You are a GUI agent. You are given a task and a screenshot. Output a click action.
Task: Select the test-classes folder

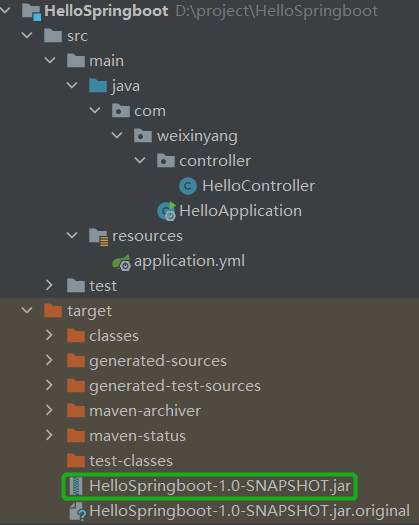(131, 461)
